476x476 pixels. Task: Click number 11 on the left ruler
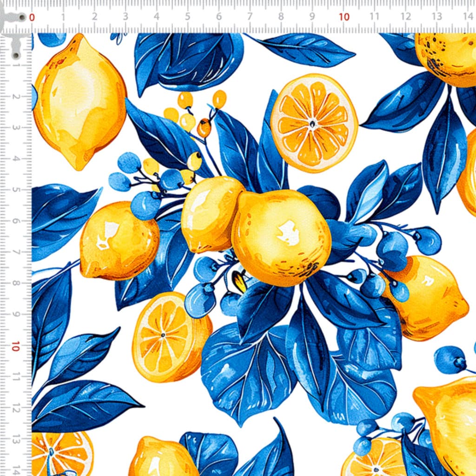[16, 377]
